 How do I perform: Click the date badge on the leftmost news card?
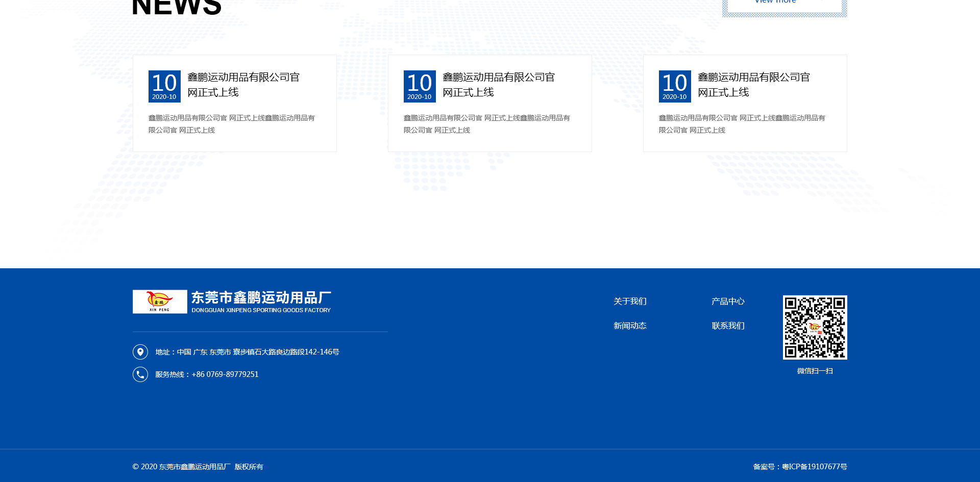point(164,86)
